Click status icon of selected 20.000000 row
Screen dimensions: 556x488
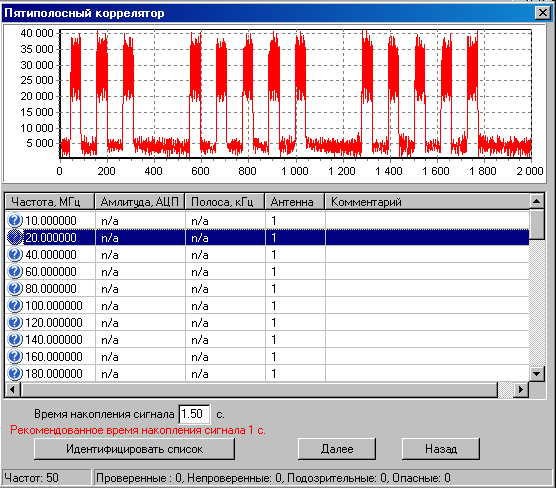tap(15, 237)
